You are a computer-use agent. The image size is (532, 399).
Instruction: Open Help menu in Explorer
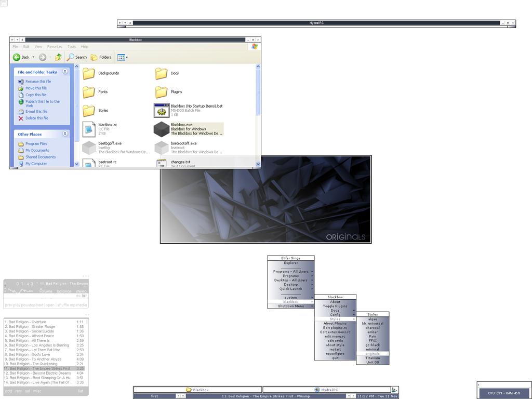pos(85,46)
